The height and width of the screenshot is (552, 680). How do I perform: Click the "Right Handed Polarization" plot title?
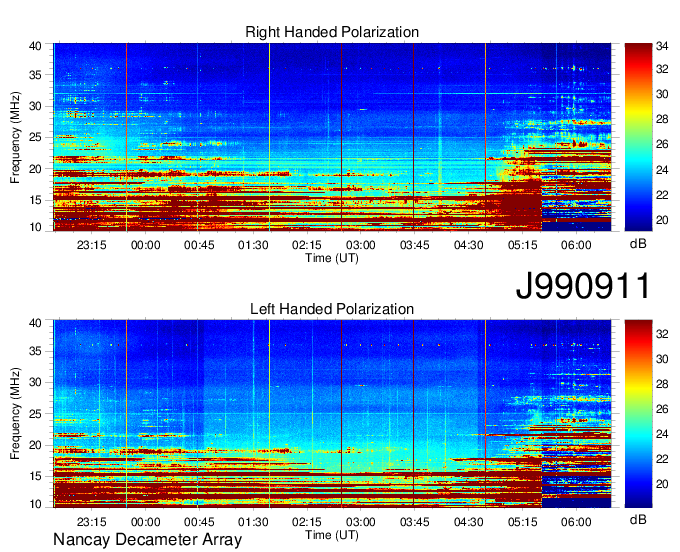[x=332, y=32]
